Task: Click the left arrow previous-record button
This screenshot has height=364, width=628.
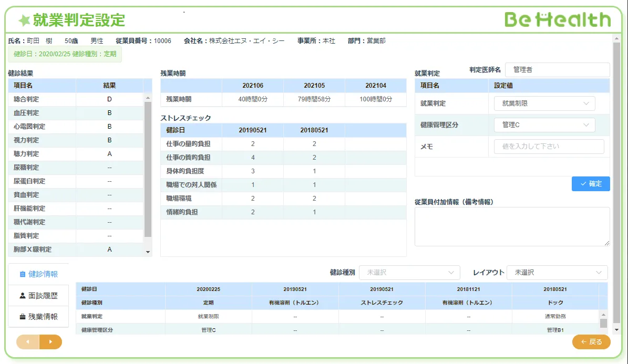Action: [28, 342]
